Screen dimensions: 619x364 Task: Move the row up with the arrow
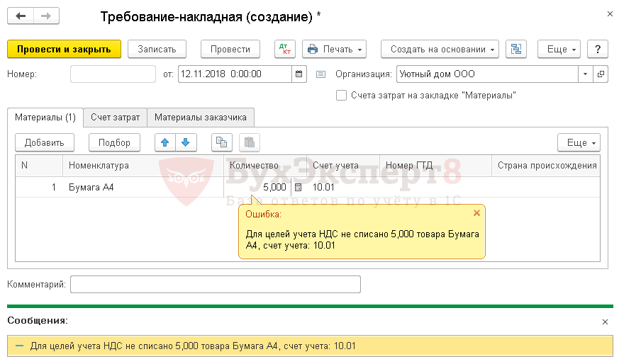[165, 142]
